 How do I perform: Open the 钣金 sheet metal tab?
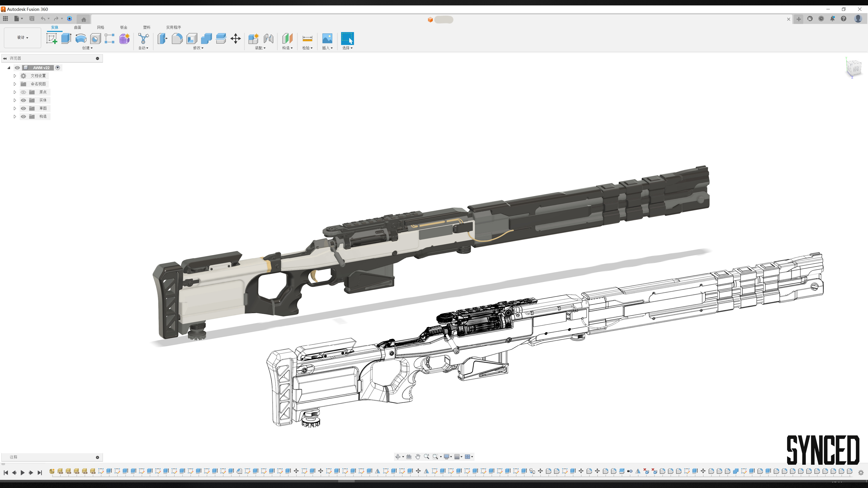click(124, 27)
